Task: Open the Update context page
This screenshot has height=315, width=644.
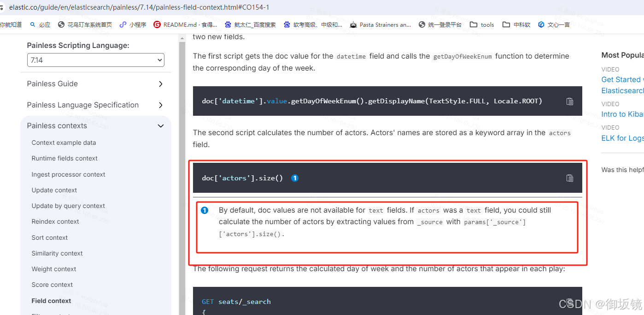Action: [x=54, y=190]
